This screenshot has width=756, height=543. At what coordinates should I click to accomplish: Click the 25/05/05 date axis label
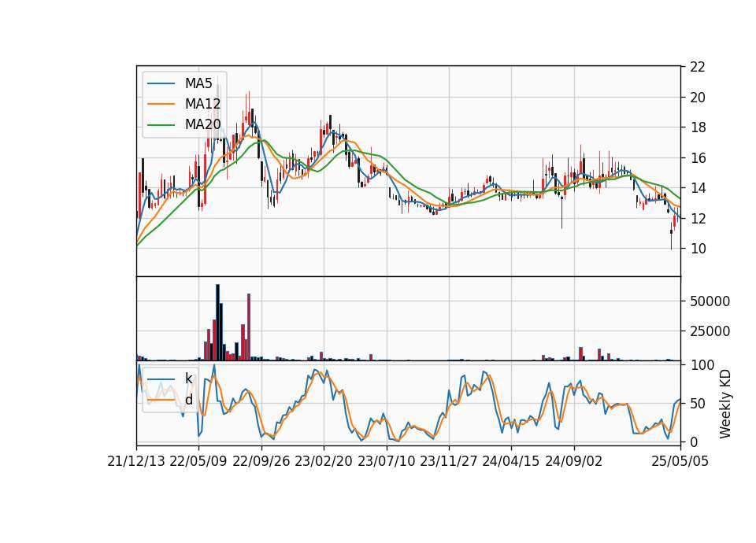click(x=680, y=462)
